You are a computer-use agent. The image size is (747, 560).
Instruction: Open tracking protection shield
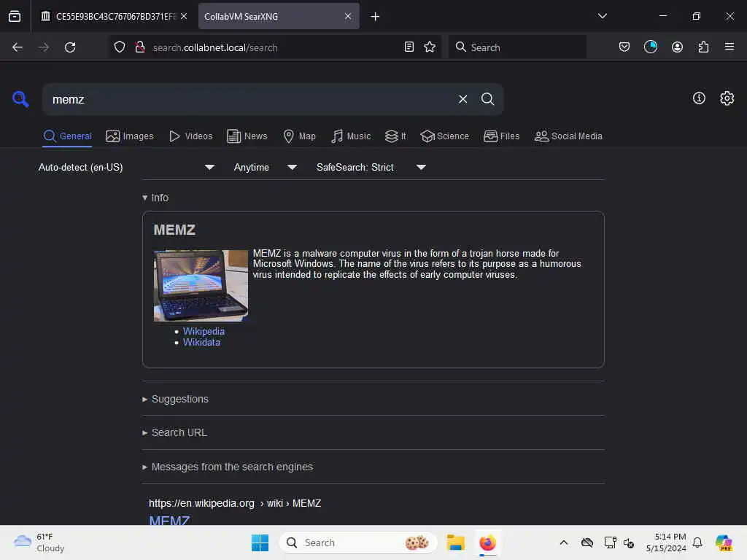click(120, 47)
